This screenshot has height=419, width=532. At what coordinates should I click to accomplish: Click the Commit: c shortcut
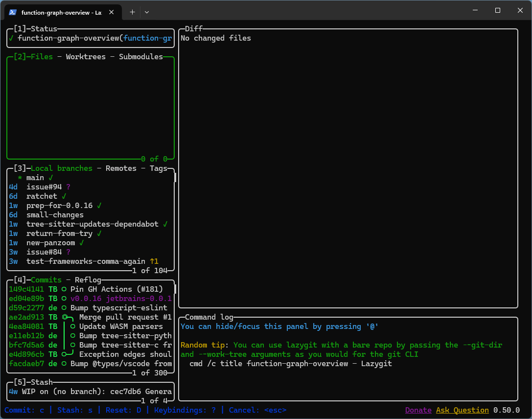pyautogui.click(x=24, y=410)
